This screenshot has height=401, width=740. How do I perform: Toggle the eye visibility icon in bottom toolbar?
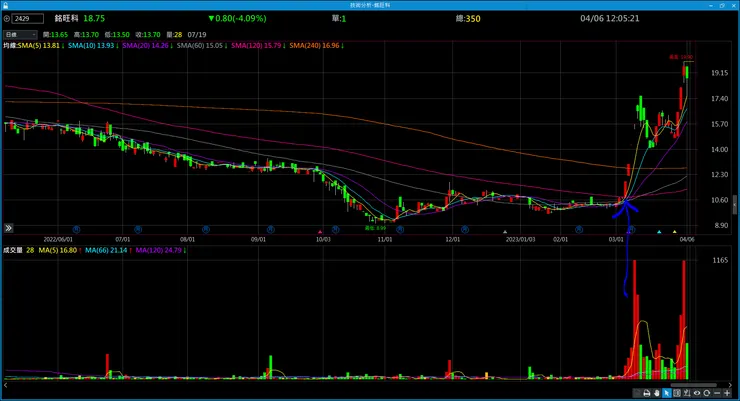click(x=697, y=393)
